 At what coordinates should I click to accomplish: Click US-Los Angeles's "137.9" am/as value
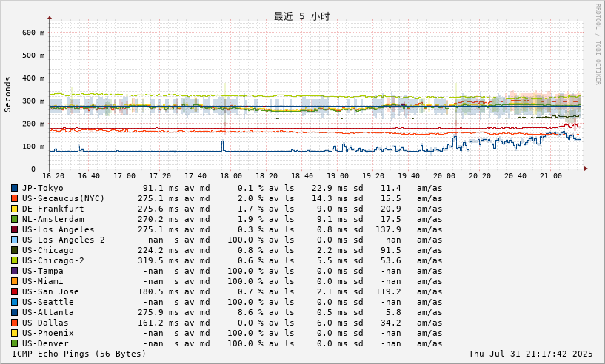(388, 230)
